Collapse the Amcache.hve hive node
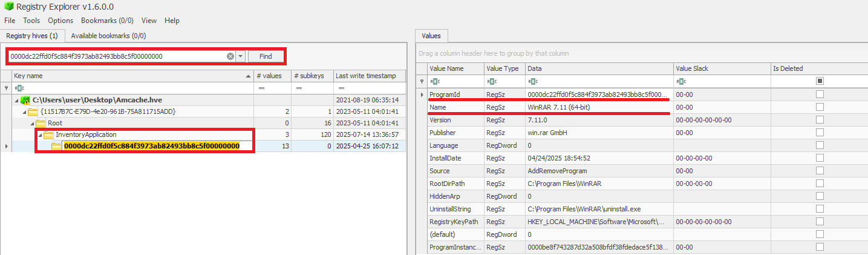This screenshot has width=868, height=255. (16, 100)
